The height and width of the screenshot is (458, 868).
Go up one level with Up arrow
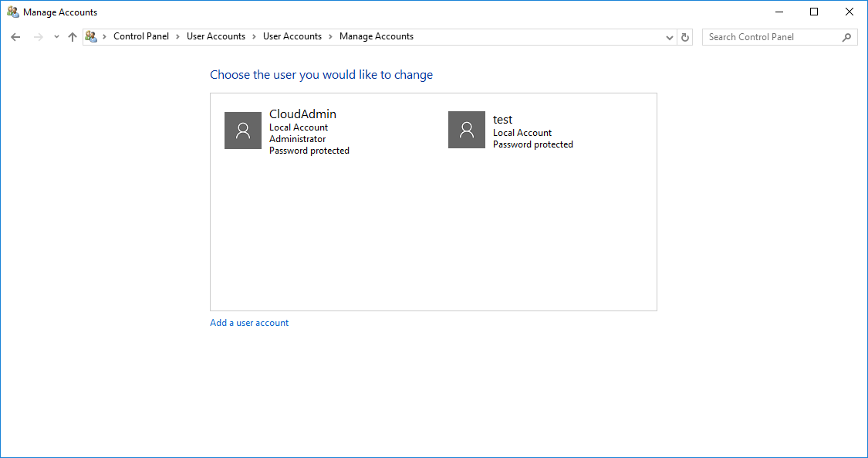pyautogui.click(x=73, y=37)
